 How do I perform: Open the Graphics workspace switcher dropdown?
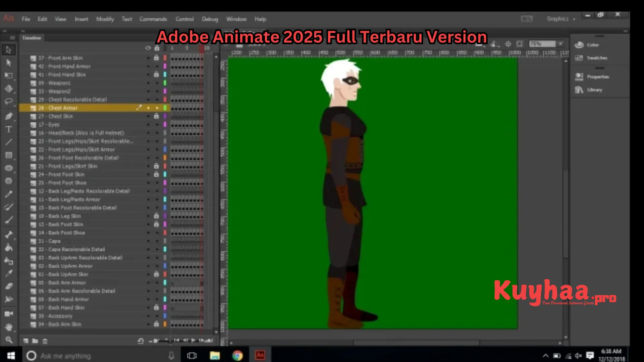561,19
